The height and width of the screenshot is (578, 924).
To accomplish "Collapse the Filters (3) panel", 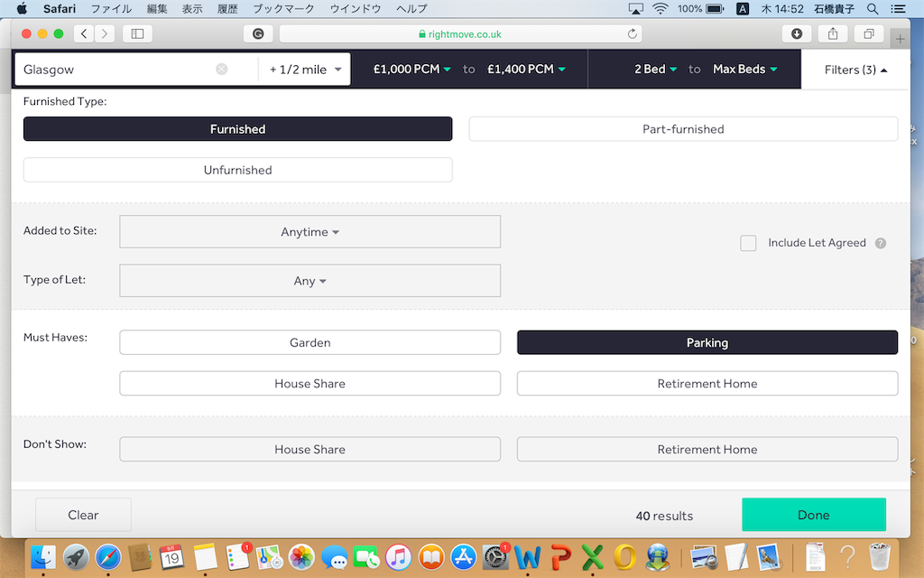I will (x=855, y=70).
